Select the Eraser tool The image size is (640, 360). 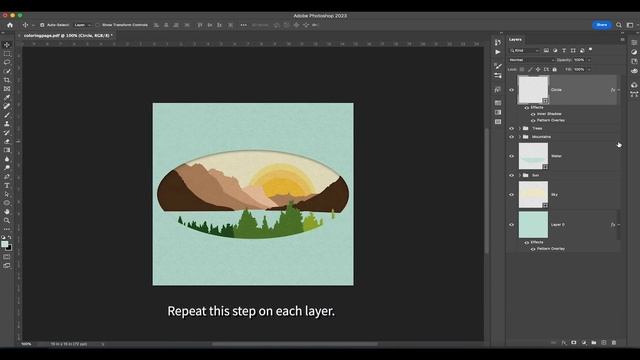(7, 141)
